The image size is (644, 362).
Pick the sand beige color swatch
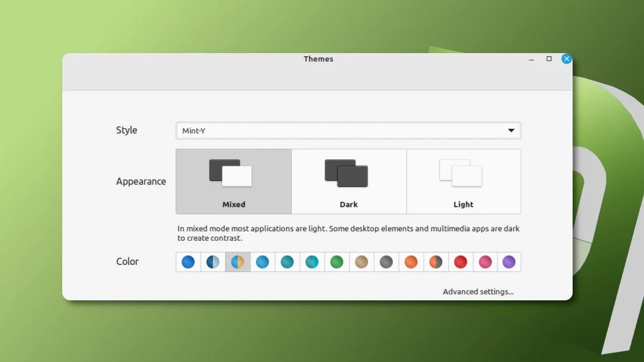click(361, 262)
